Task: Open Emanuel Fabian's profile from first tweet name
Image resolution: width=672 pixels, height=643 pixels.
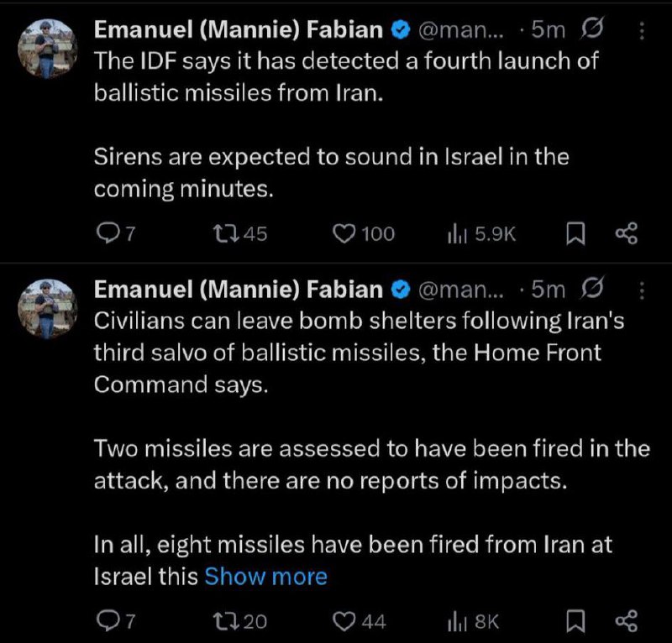Action: click(238, 31)
